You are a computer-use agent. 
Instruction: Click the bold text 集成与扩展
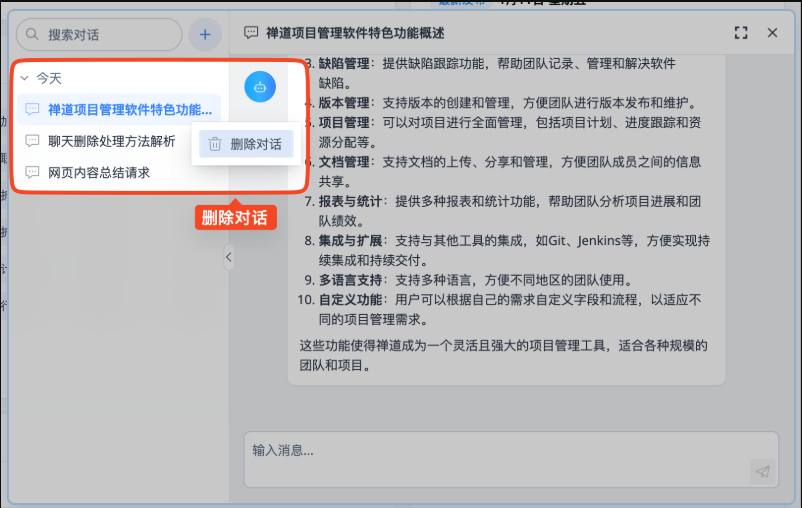pyautogui.click(x=350, y=241)
